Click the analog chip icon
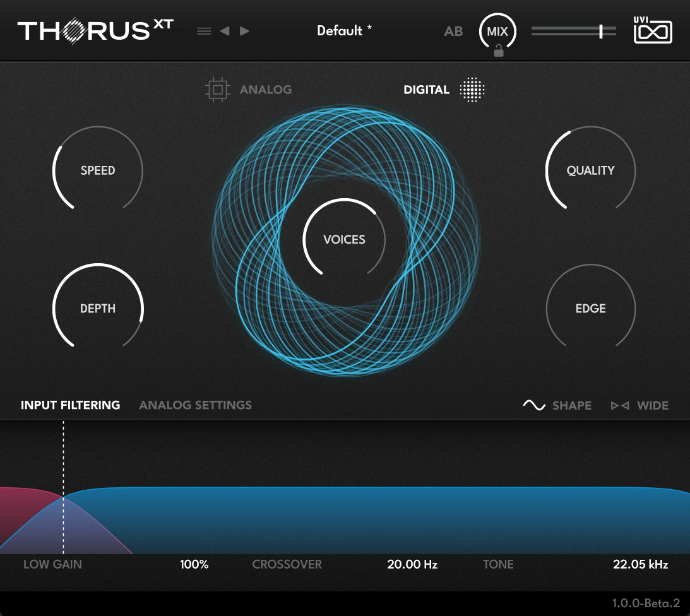690x616 pixels. coord(217,90)
